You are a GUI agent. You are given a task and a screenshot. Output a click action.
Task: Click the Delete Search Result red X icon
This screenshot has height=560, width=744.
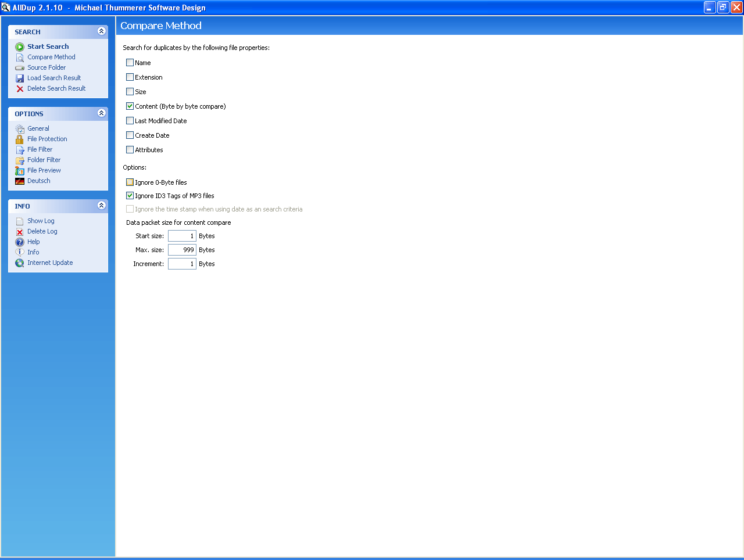pyautogui.click(x=20, y=88)
